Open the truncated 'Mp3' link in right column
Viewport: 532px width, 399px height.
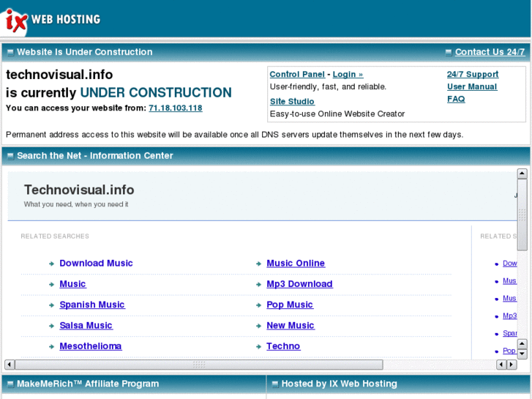[x=509, y=316]
